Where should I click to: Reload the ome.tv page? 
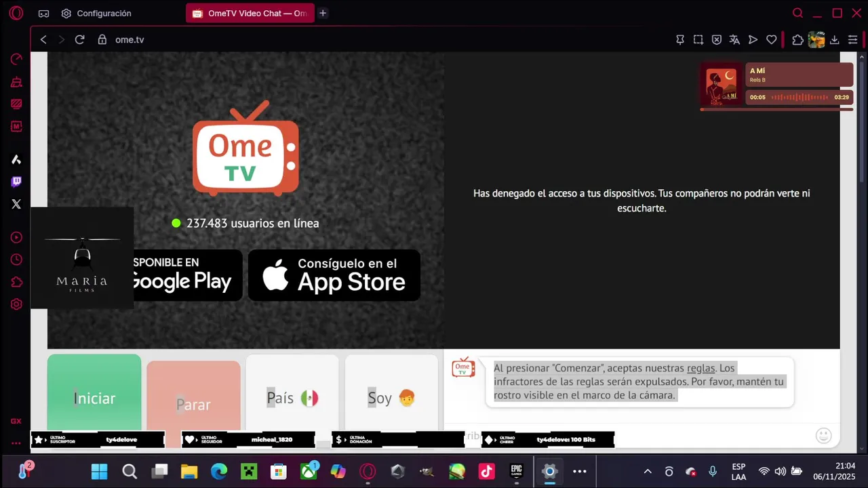(x=79, y=39)
